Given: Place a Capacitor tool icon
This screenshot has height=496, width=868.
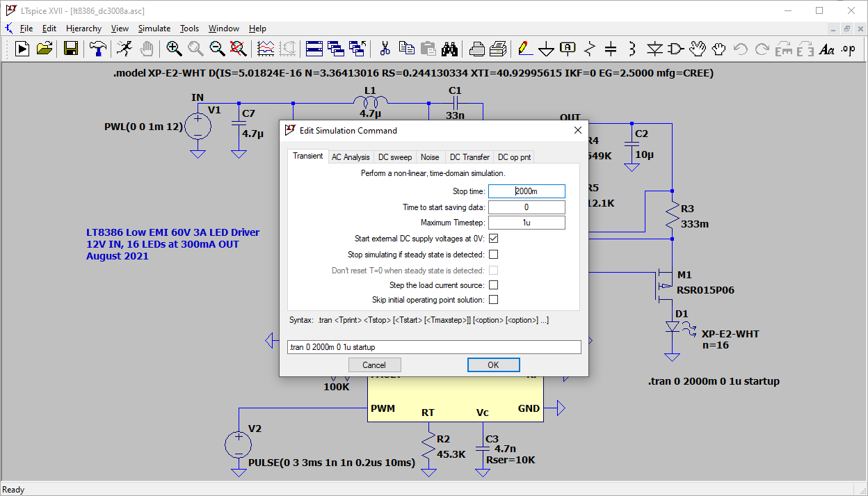Looking at the screenshot, I should pyautogui.click(x=611, y=48).
